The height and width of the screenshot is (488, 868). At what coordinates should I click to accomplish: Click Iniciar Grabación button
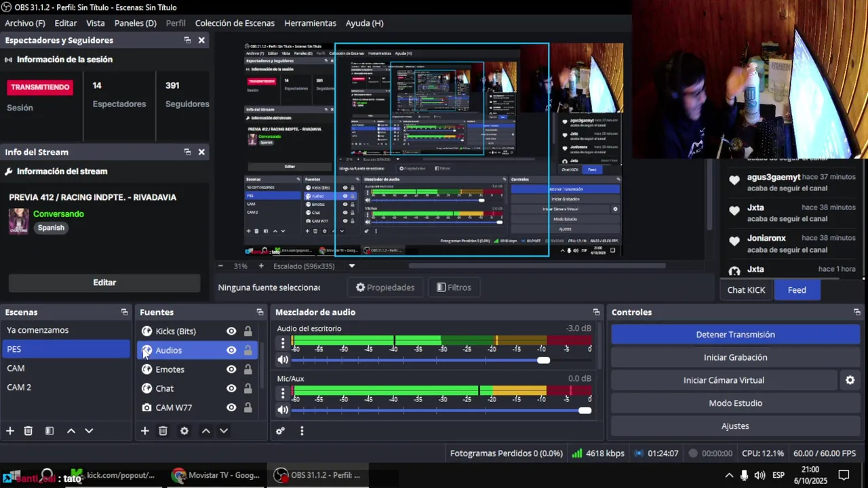pos(735,357)
